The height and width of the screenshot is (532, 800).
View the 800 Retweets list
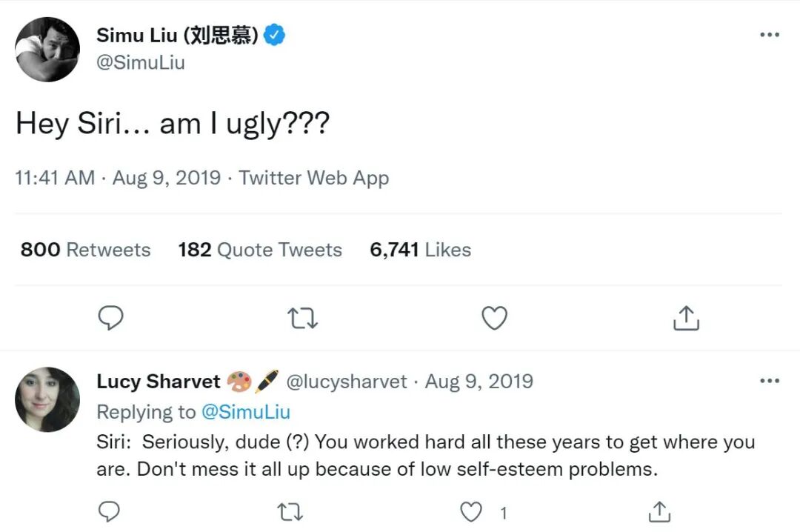click(85, 250)
